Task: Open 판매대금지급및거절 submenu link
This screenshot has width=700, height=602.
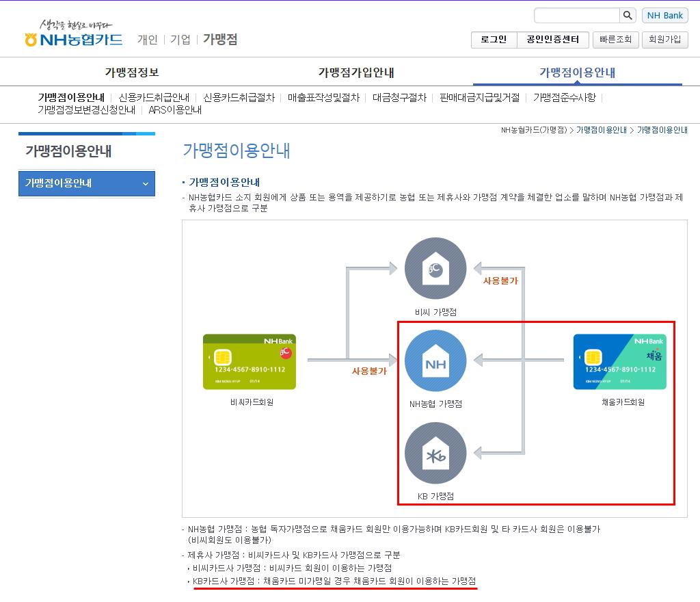Action: point(479,97)
